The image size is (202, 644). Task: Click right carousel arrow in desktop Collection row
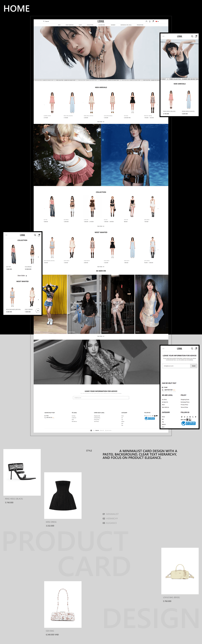click(x=158, y=208)
